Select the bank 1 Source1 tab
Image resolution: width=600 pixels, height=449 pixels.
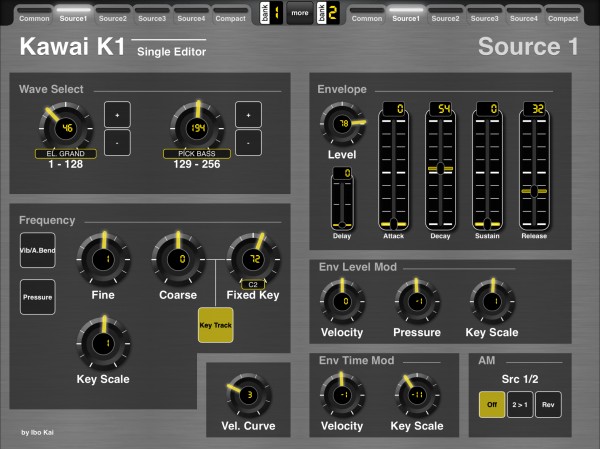[73, 15]
